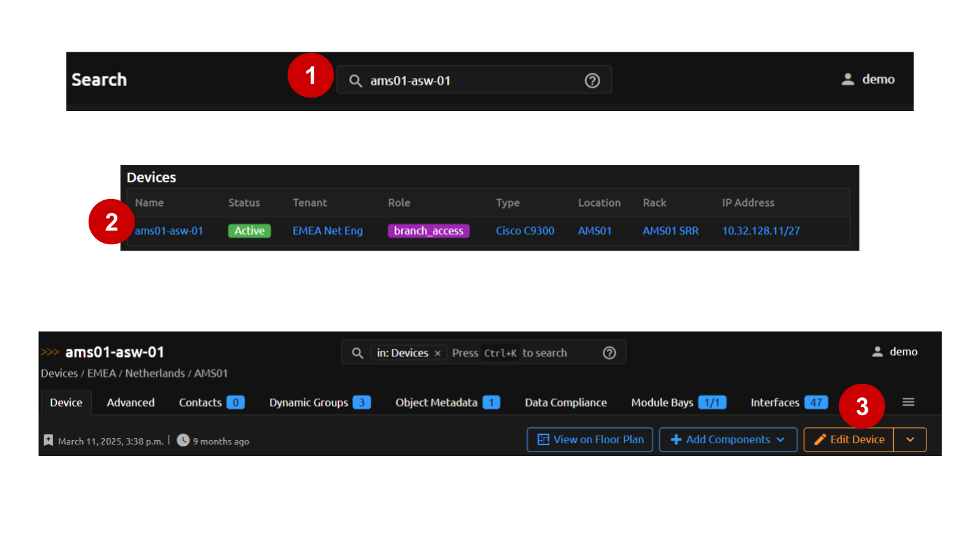Click the orange breadcrumb arrows before device name

point(50,352)
